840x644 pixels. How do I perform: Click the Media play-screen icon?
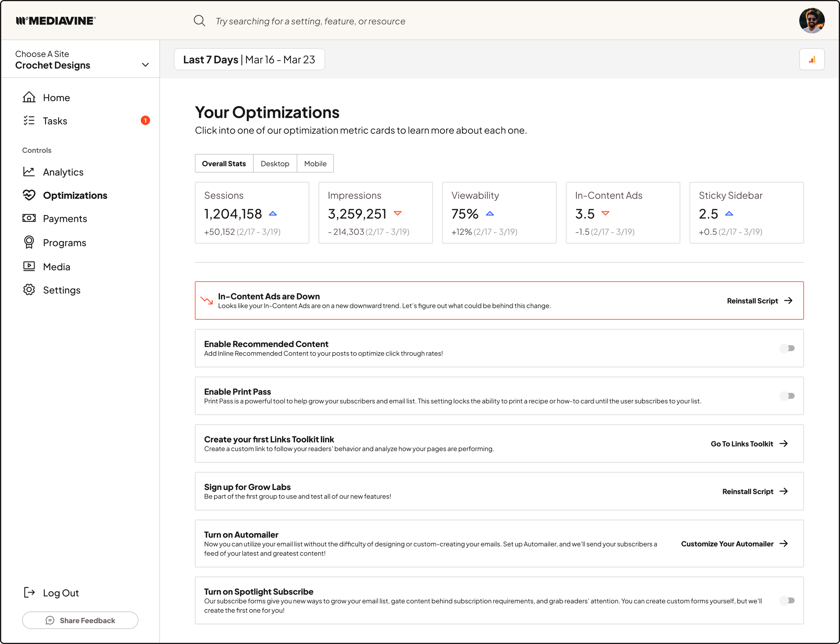click(x=29, y=266)
